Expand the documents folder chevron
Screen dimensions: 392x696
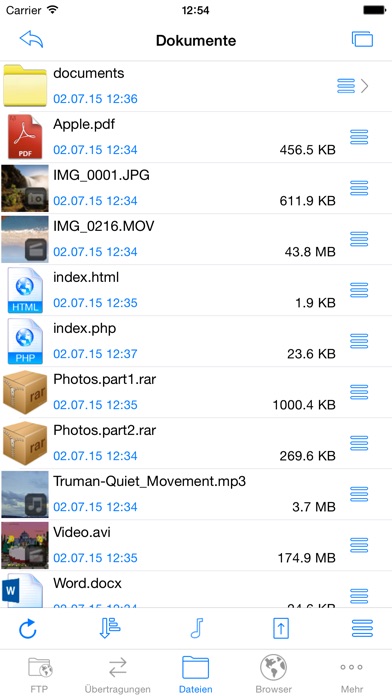364,86
